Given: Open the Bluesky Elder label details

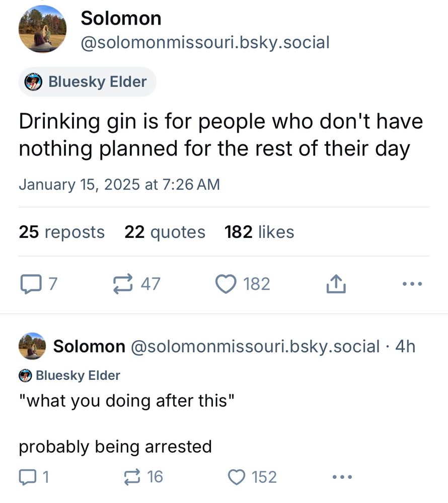Looking at the screenshot, I should point(87,81).
